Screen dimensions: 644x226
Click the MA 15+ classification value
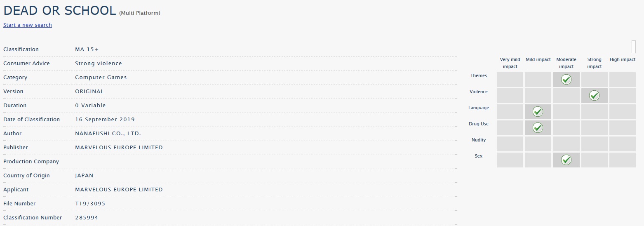[x=87, y=49]
